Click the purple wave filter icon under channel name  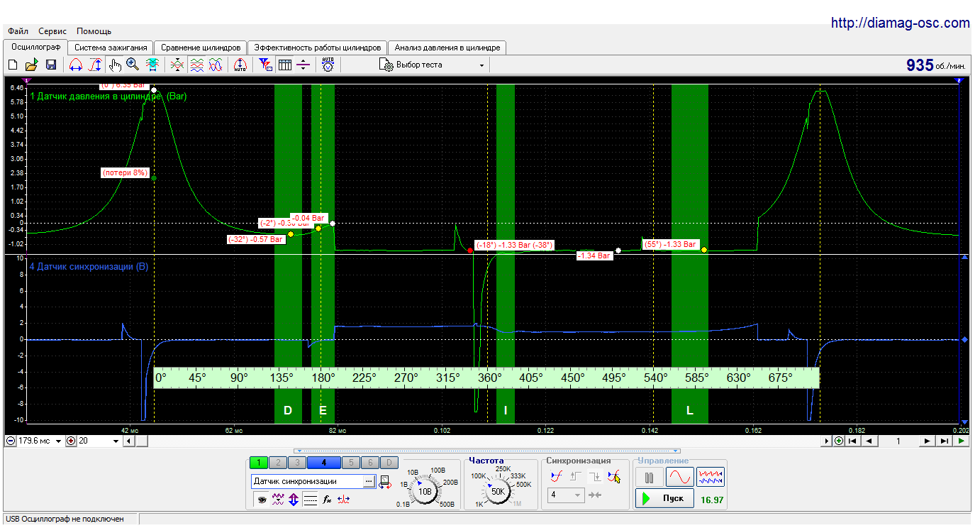(278, 500)
